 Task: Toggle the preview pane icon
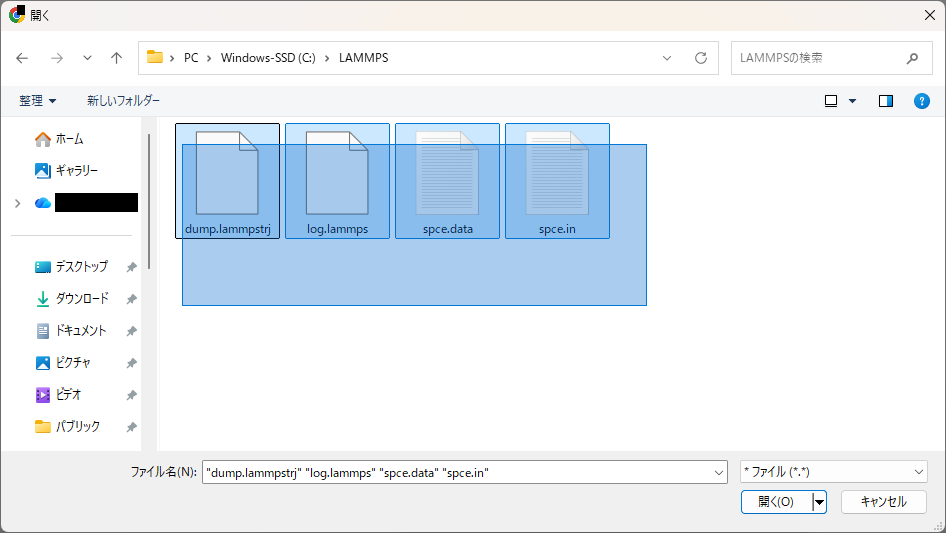click(885, 101)
